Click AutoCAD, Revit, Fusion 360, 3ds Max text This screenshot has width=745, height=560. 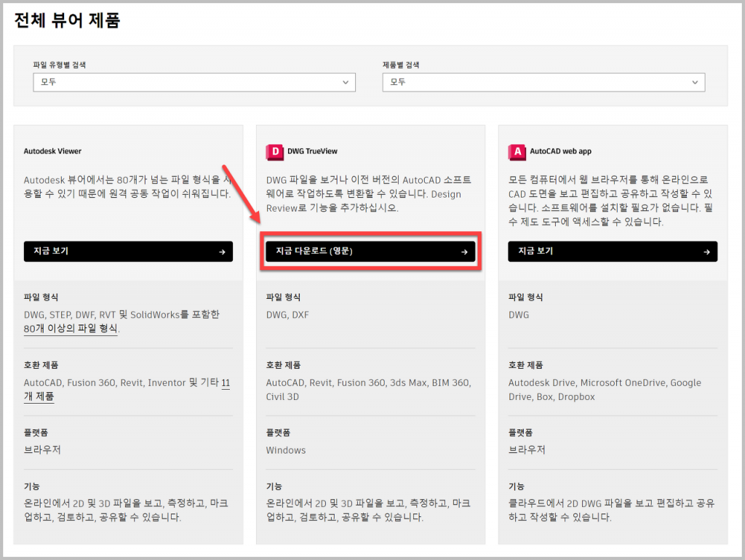coord(369,390)
